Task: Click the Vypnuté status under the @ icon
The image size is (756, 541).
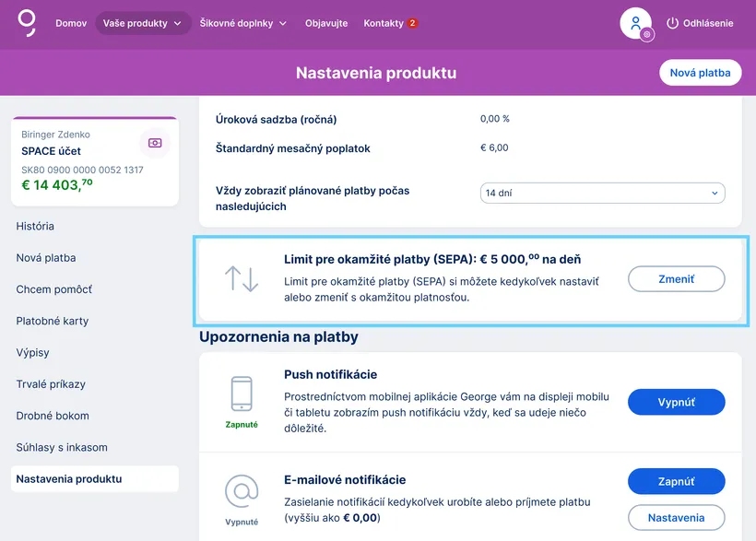Action: pos(242,522)
